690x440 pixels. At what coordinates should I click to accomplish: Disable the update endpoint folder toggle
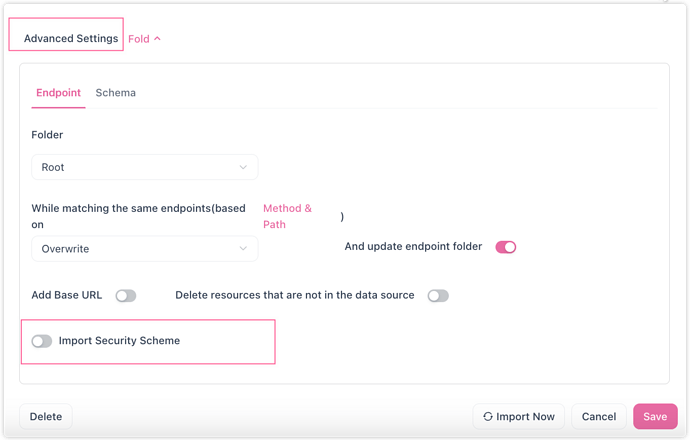[x=506, y=247]
